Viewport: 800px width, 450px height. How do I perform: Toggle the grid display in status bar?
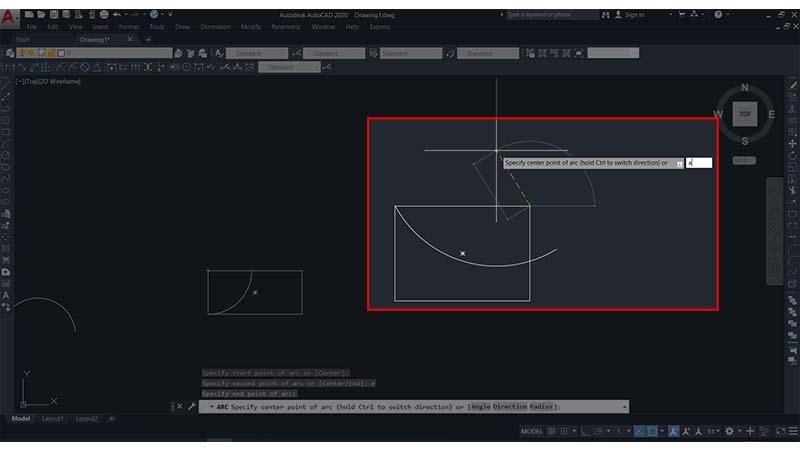point(552,431)
